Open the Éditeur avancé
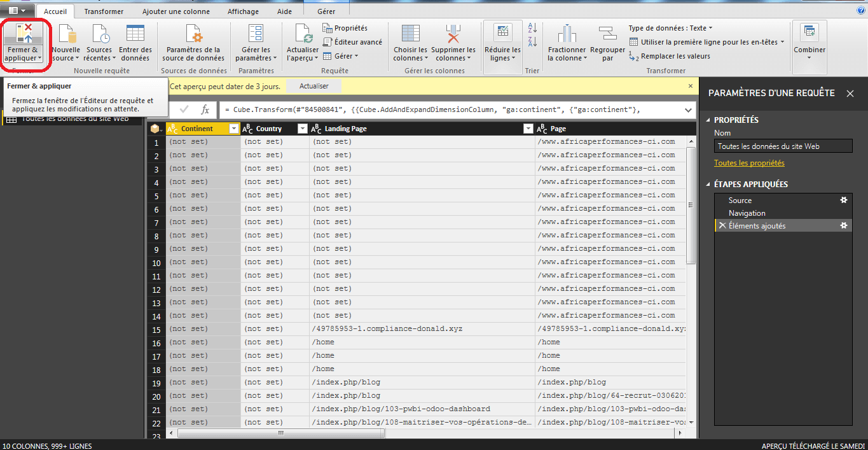868x450 pixels. 353,42
